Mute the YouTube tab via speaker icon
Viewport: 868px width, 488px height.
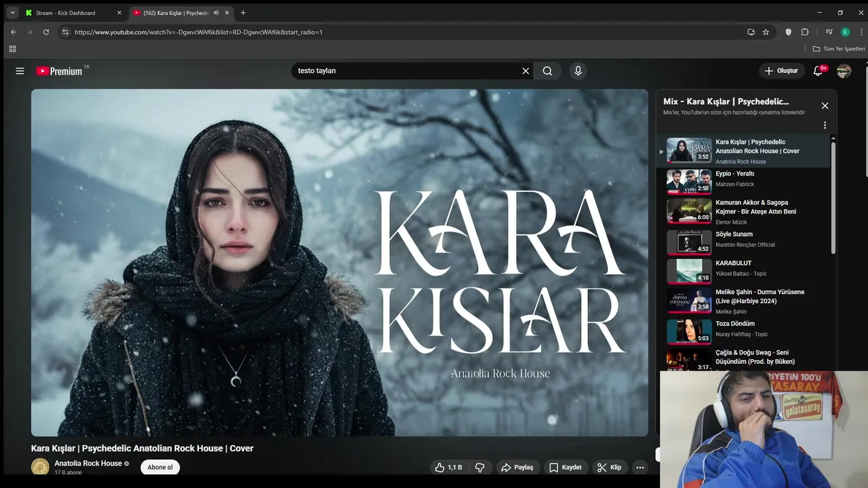click(216, 13)
